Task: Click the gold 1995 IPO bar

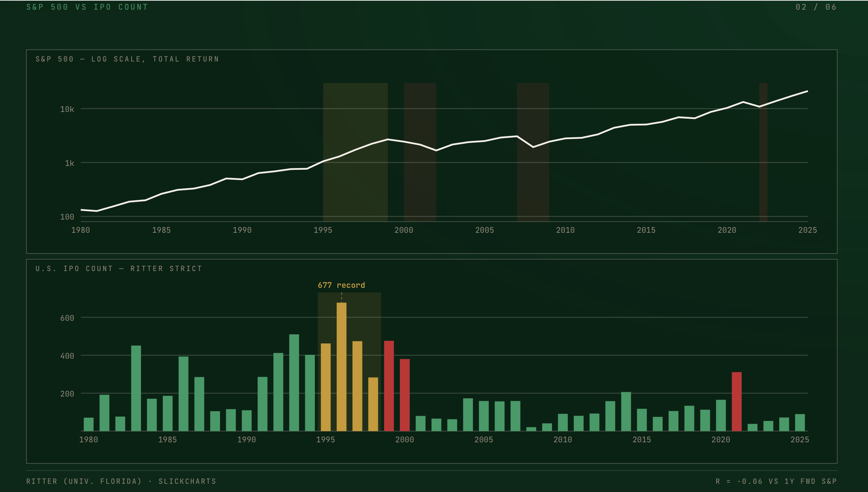Action: coord(326,387)
